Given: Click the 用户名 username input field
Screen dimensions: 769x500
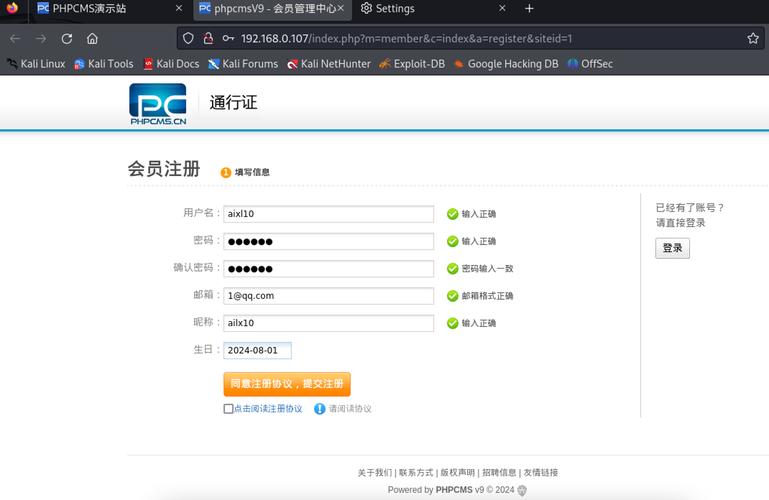Looking at the screenshot, I should (x=328, y=214).
